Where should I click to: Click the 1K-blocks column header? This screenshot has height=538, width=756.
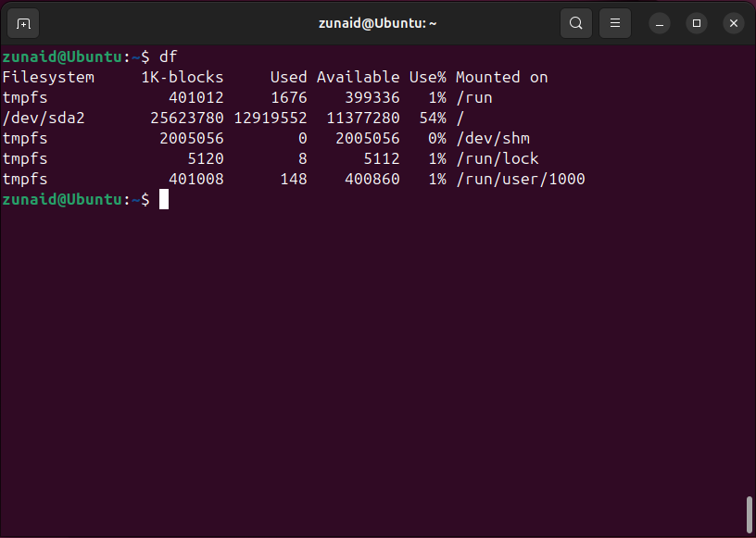(x=183, y=78)
